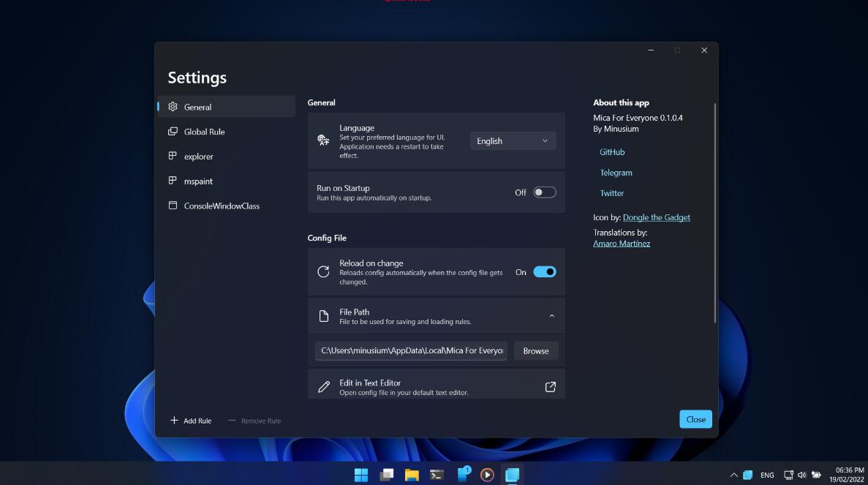Image resolution: width=868 pixels, height=485 pixels.
Task: Visit the Telegram link
Action: click(616, 173)
